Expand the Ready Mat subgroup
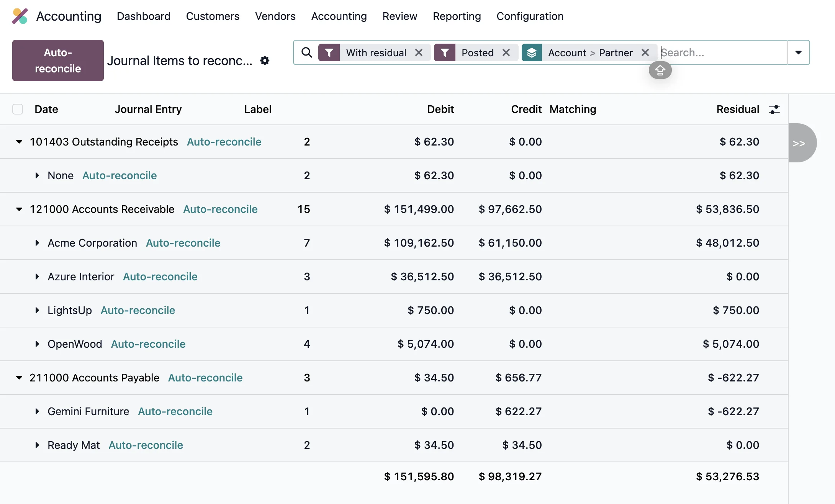Viewport: 835px width, 504px height. click(37, 445)
